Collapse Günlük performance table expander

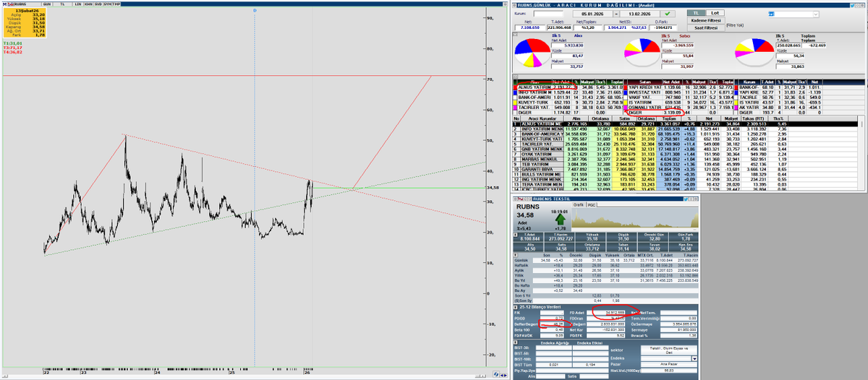[x=515, y=256]
